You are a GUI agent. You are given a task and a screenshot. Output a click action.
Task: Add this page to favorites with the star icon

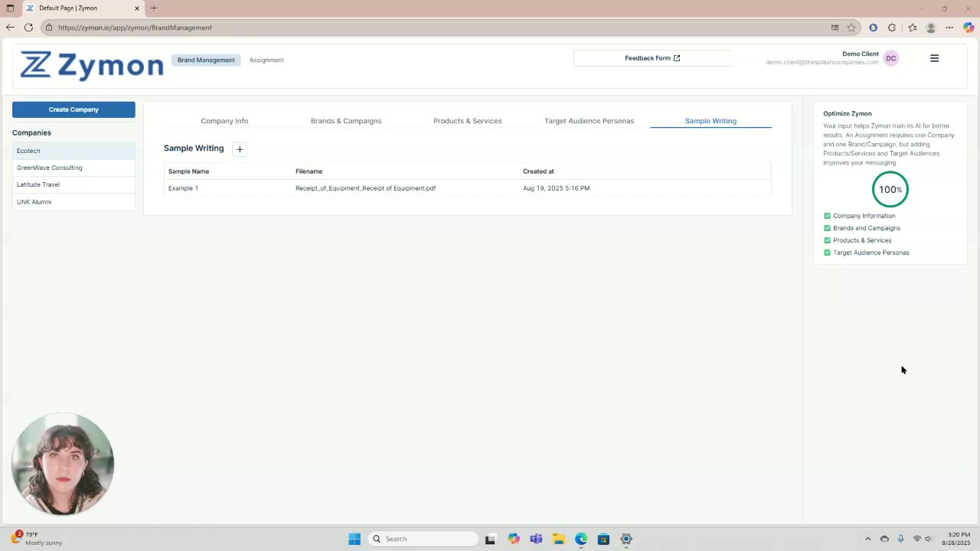coord(851,28)
